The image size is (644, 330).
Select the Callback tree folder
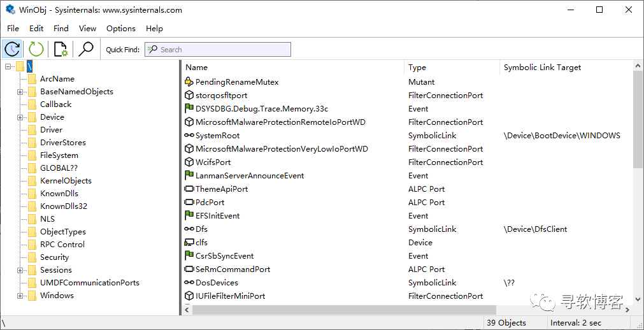56,104
